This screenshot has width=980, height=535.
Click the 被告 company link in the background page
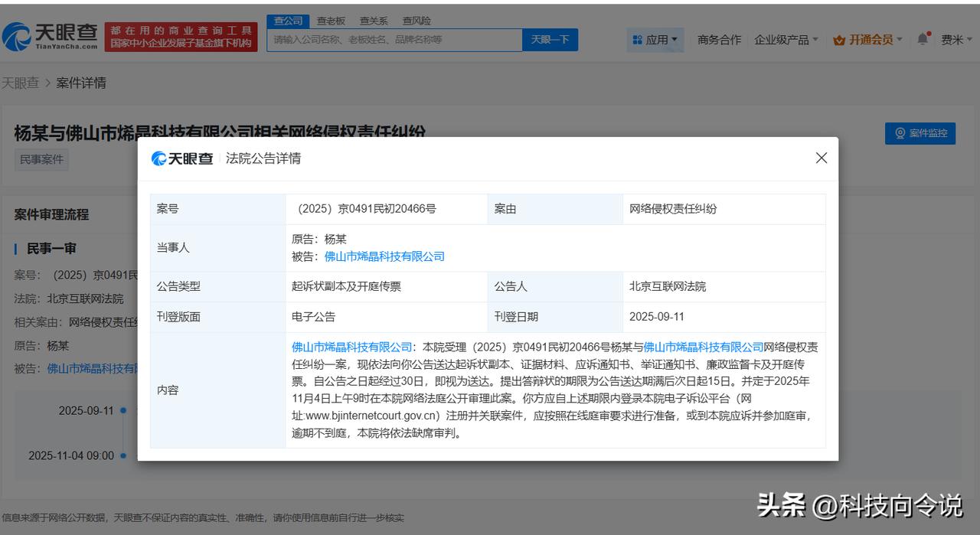click(x=92, y=368)
